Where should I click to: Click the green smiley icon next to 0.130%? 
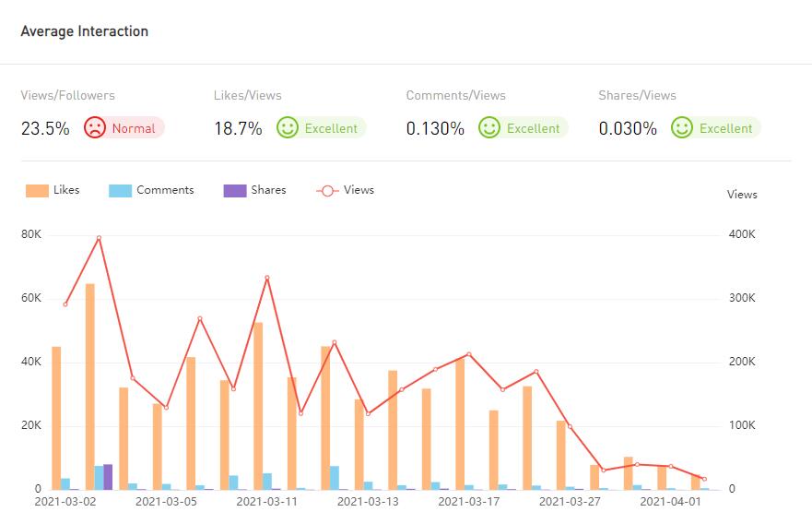[489, 128]
